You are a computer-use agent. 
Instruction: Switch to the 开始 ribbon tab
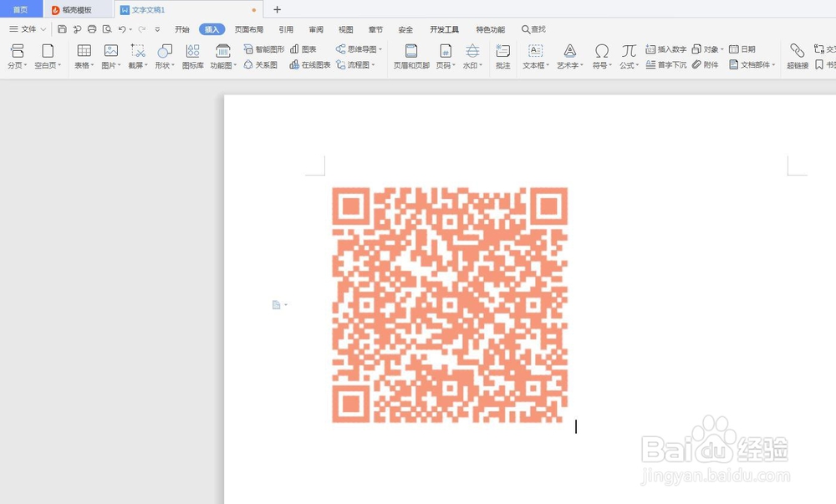pyautogui.click(x=181, y=29)
